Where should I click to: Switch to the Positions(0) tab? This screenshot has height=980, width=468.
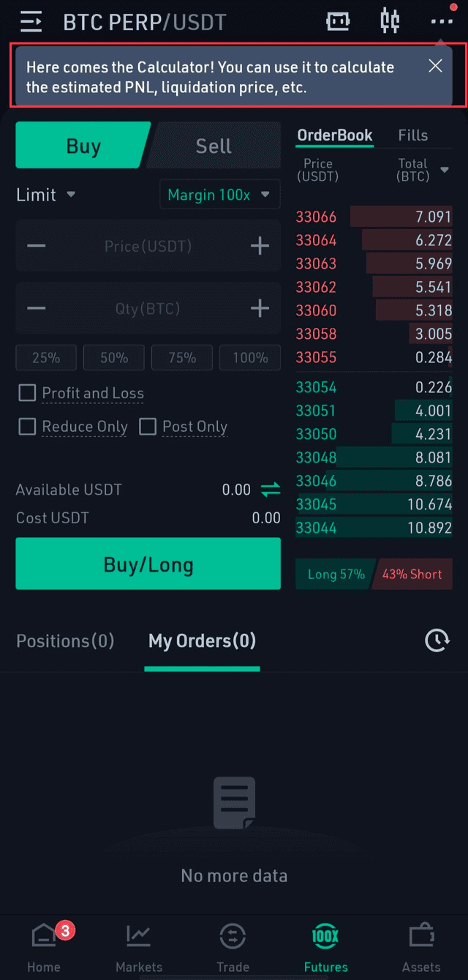coord(65,641)
